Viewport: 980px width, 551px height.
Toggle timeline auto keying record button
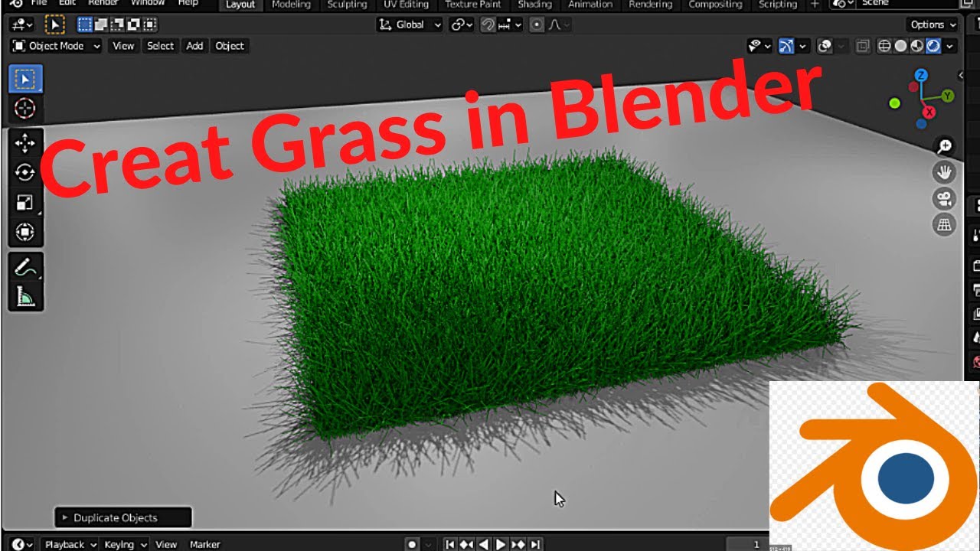pos(412,544)
